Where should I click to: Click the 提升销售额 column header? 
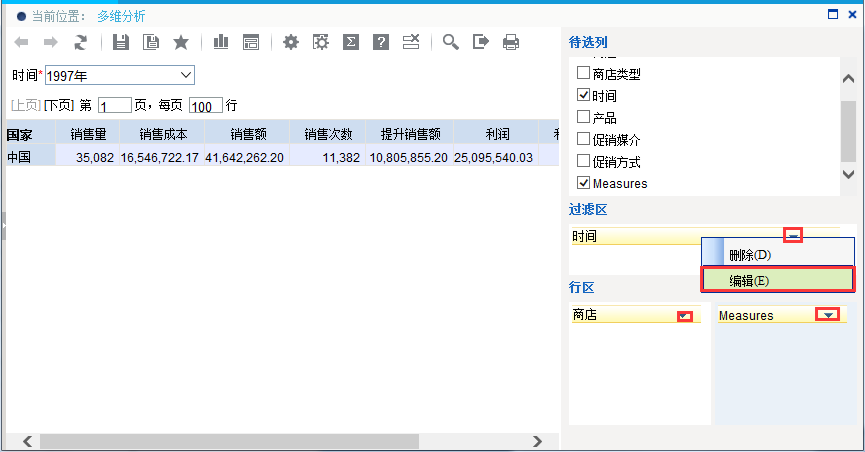(x=410, y=134)
